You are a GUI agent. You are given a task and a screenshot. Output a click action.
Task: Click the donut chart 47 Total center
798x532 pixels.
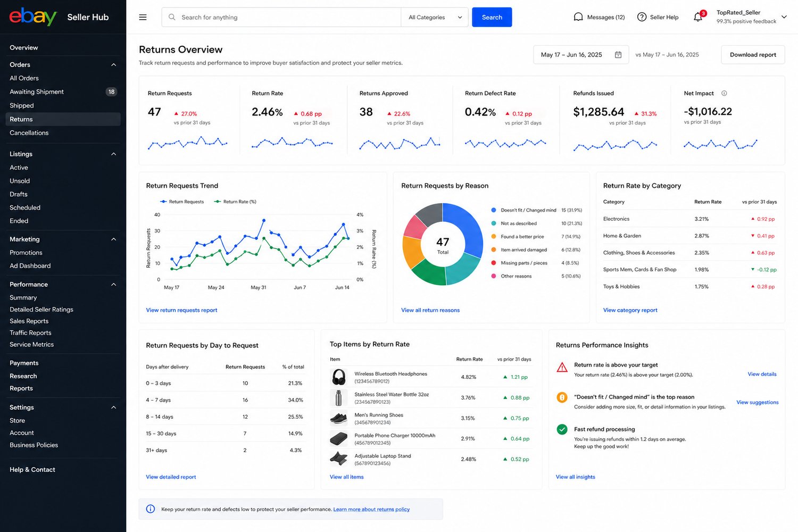pos(443,245)
